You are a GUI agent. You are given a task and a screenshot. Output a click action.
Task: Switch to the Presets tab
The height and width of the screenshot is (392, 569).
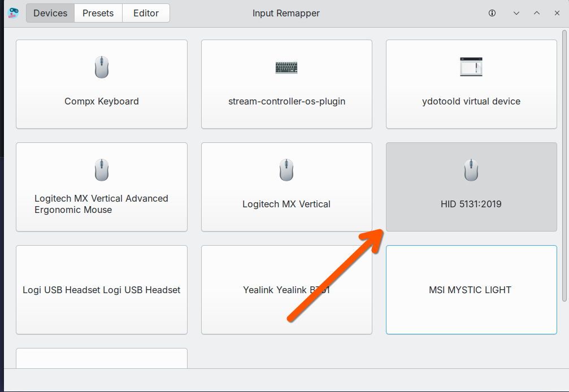click(x=98, y=12)
